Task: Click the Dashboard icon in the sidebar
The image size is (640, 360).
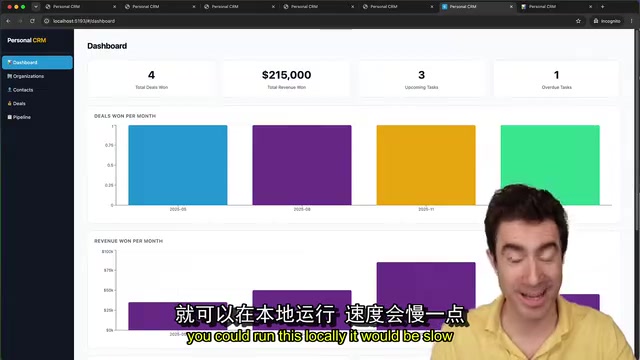Action: point(9,62)
